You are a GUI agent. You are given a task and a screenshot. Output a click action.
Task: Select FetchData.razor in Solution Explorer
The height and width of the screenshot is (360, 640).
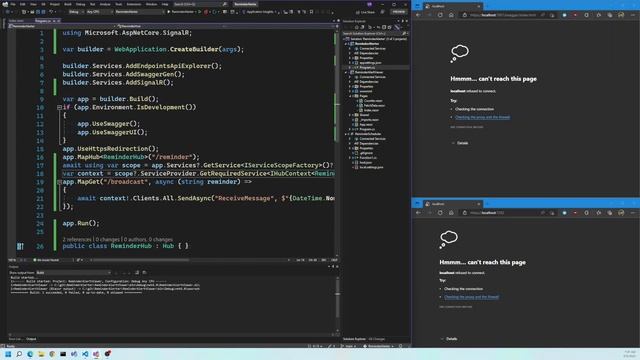click(374, 105)
